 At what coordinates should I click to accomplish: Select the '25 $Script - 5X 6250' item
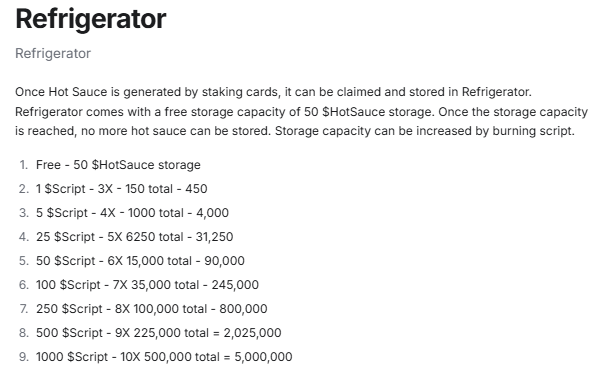click(135, 237)
